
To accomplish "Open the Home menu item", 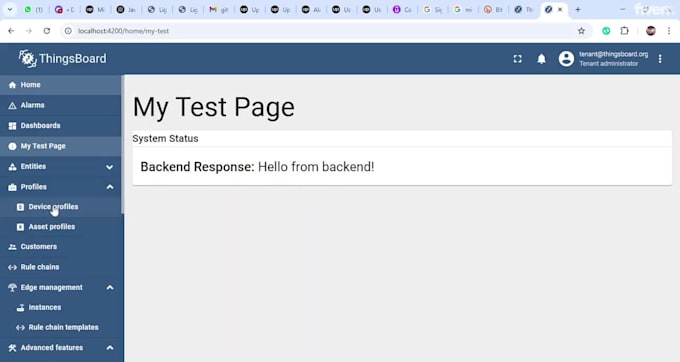I will pyautogui.click(x=61, y=85).
